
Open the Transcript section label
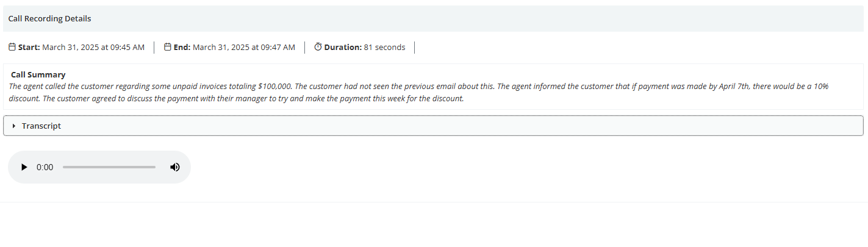coord(41,126)
